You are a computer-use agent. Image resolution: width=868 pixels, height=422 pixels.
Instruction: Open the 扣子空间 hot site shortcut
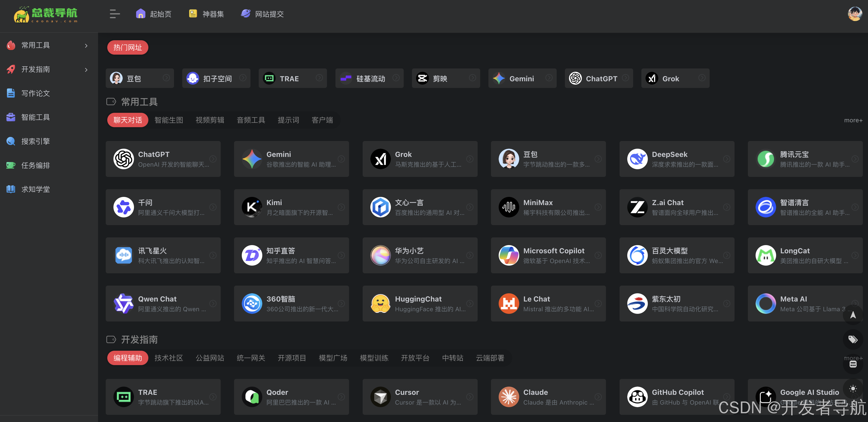pyautogui.click(x=216, y=78)
